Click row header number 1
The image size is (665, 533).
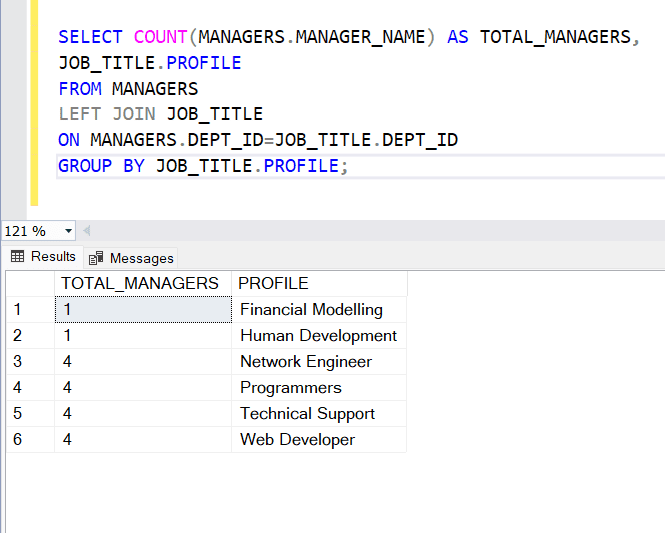(x=30, y=310)
